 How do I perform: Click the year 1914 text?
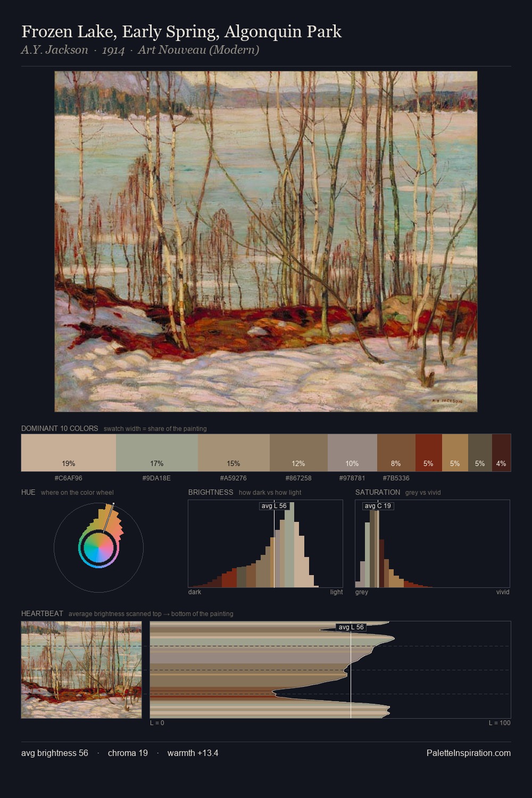pyautogui.click(x=113, y=50)
